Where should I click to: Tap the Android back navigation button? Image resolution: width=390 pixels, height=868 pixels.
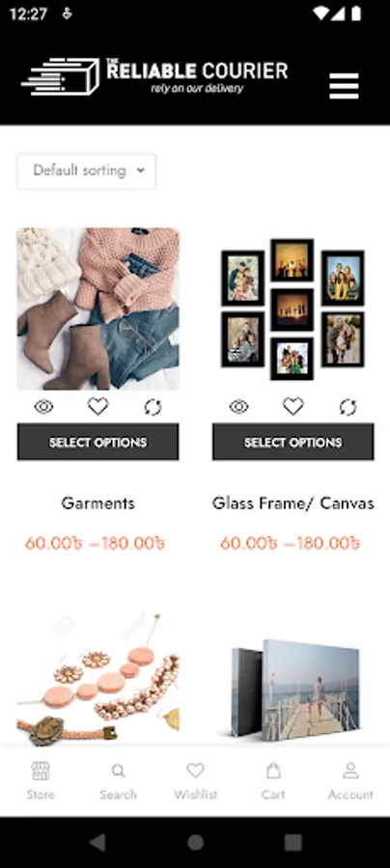(x=98, y=843)
